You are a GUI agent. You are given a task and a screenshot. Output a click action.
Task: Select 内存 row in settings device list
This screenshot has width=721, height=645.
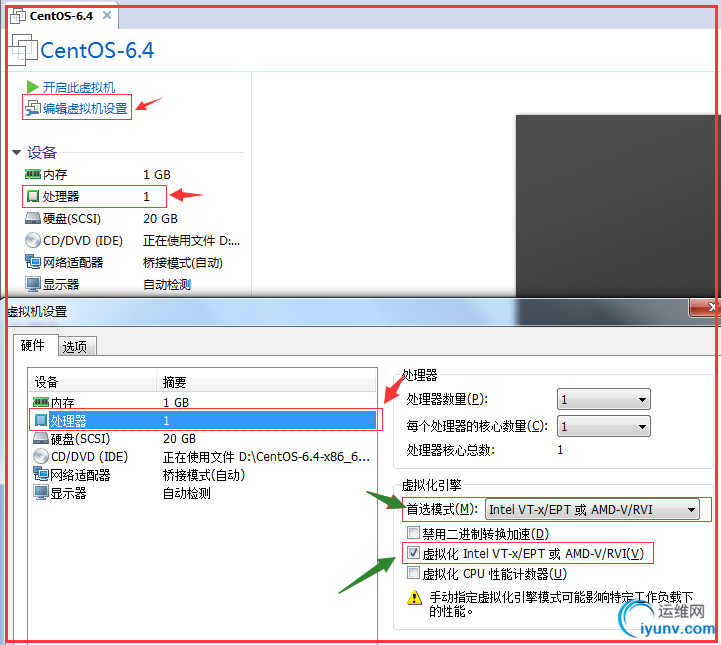202,403
